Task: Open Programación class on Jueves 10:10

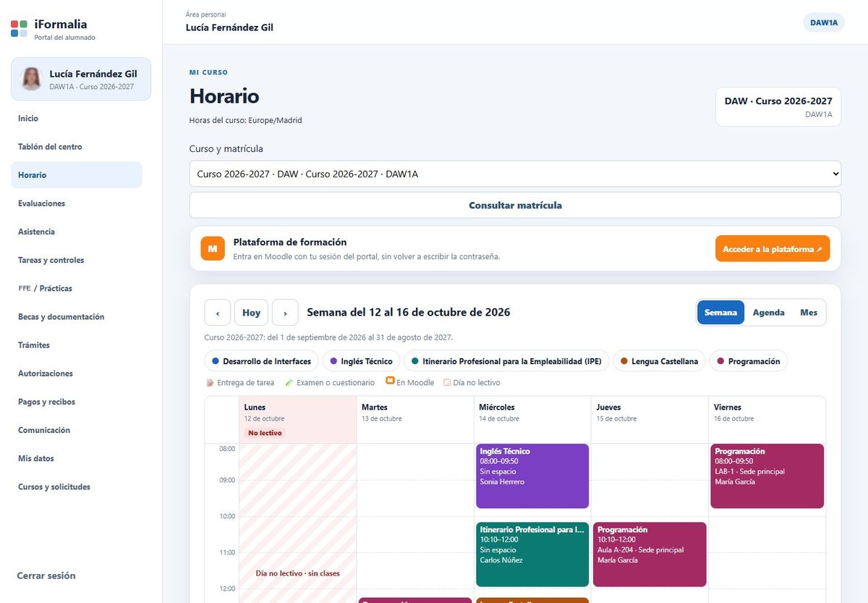Action: [x=650, y=554]
